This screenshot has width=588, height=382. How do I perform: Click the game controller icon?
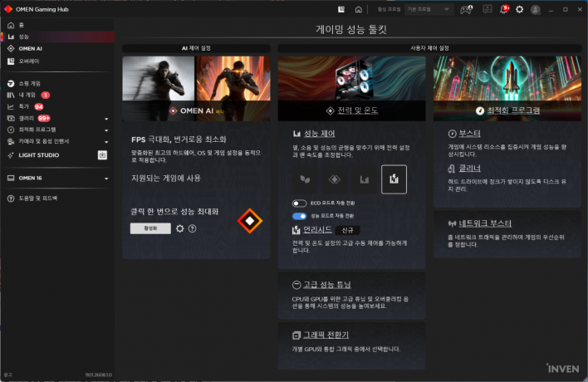pos(466,9)
